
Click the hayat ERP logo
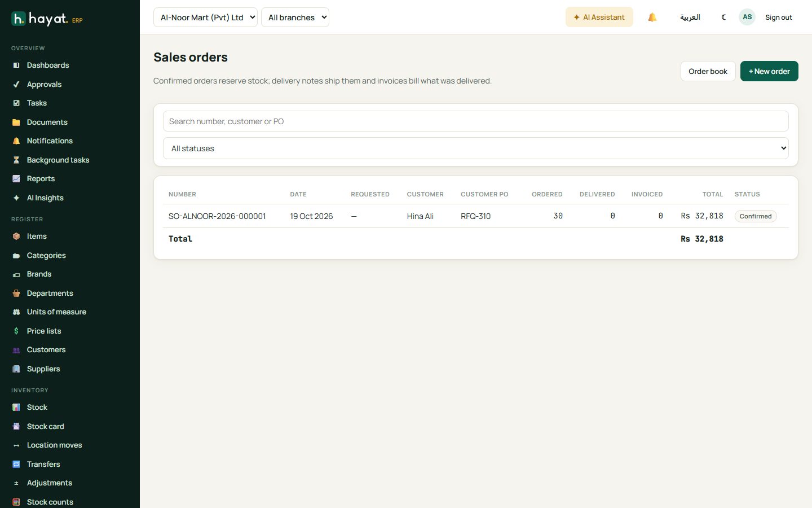click(47, 19)
